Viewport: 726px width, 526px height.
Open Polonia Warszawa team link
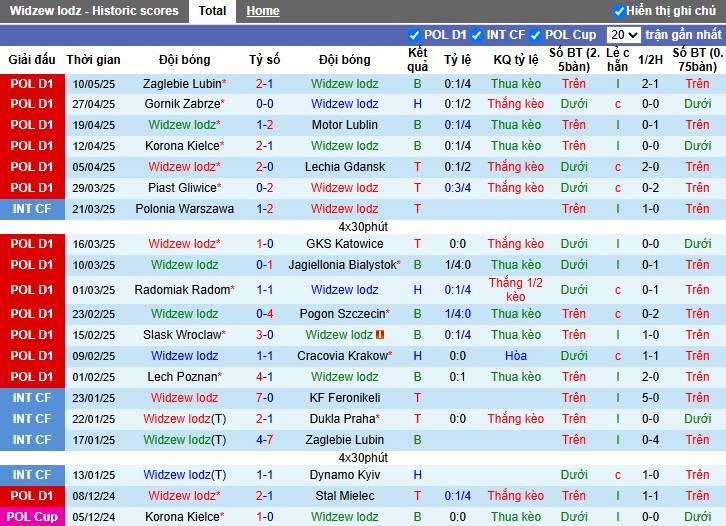(184, 209)
